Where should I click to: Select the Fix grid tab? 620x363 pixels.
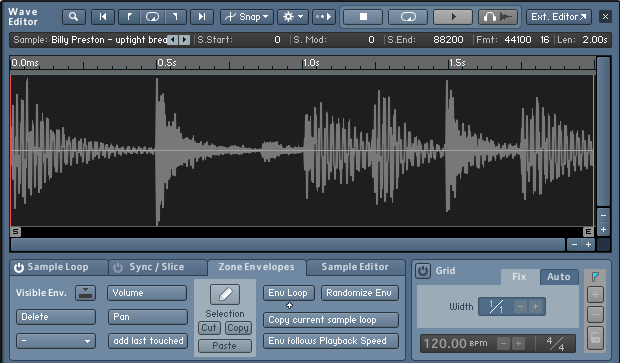(x=520, y=277)
